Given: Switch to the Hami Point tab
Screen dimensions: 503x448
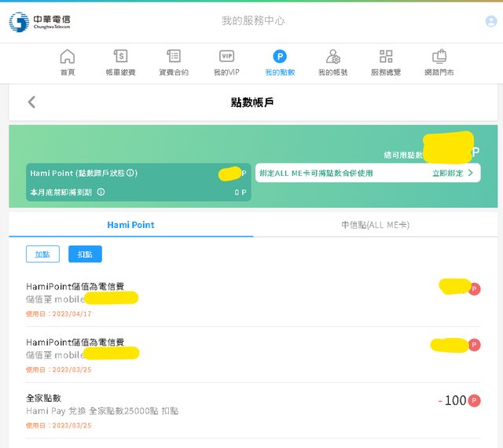Looking at the screenshot, I should pos(130,225).
